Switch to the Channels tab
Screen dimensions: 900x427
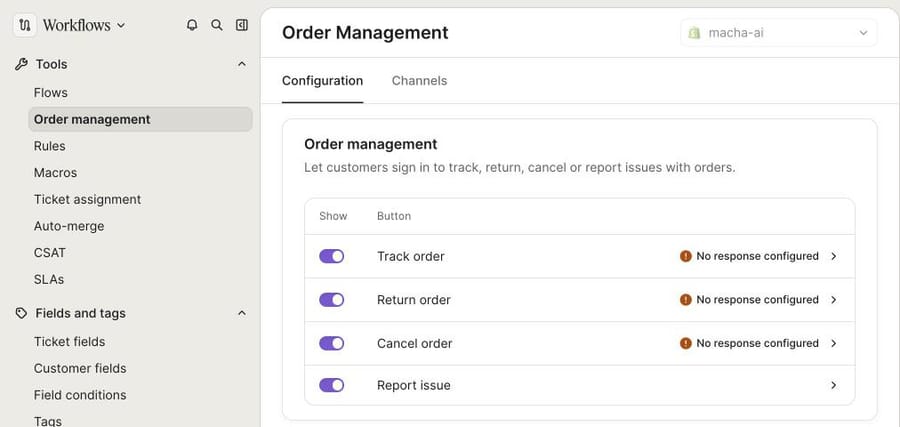(x=420, y=81)
